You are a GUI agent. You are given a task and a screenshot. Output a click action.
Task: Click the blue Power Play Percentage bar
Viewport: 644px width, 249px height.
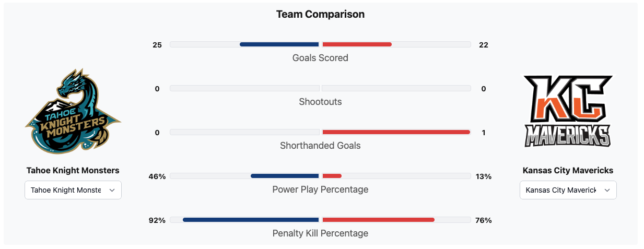coord(285,176)
